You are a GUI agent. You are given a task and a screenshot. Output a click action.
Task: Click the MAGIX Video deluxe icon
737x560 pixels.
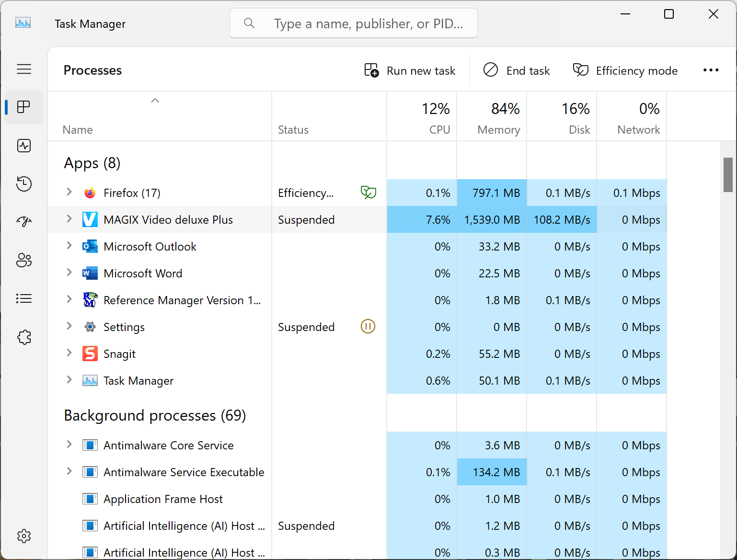(90, 219)
